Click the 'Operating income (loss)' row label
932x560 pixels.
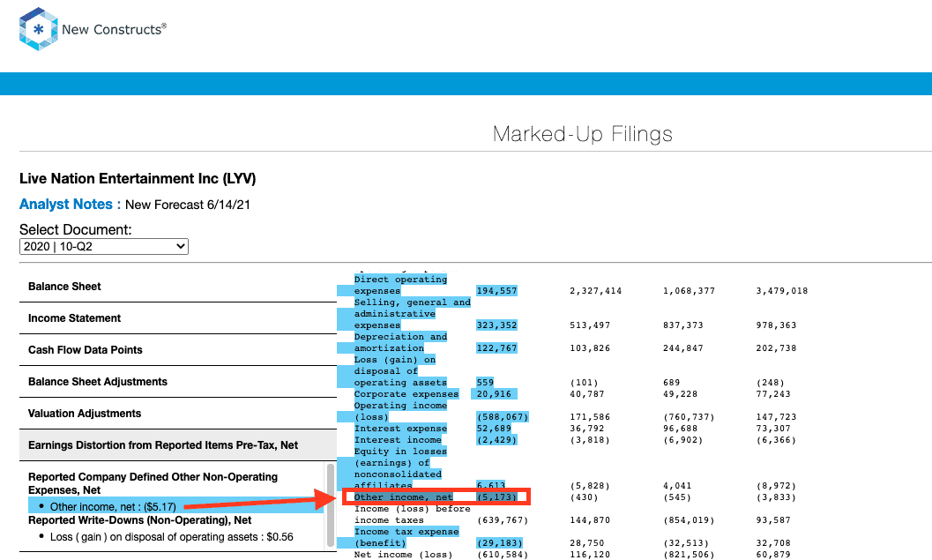[400, 411]
